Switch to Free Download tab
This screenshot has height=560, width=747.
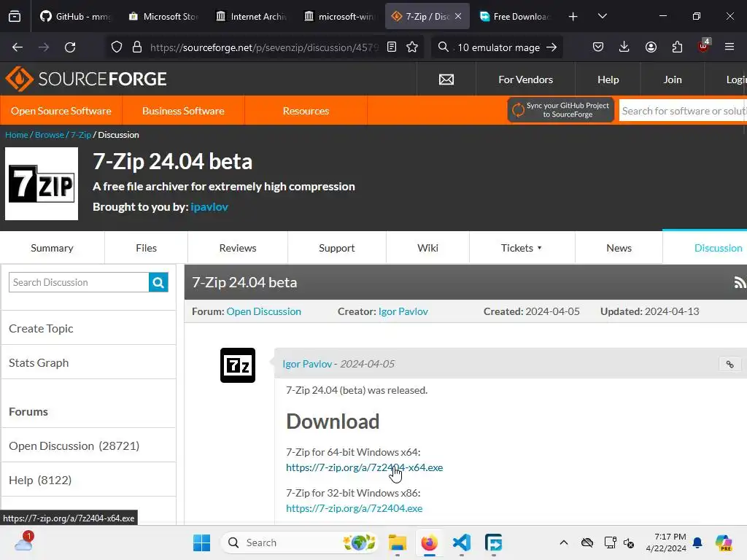[x=514, y=17]
